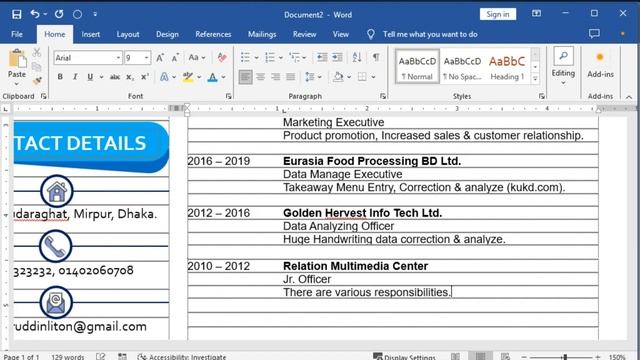The height and width of the screenshot is (360, 640).
Task: Open the comments speech bubble icon
Action: coord(594,34)
